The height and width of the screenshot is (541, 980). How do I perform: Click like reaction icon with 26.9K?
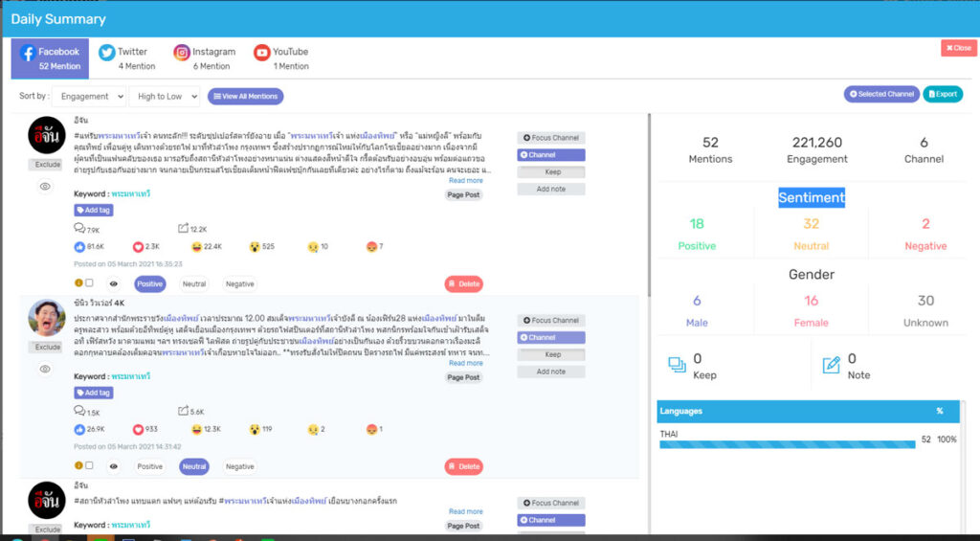(x=79, y=430)
